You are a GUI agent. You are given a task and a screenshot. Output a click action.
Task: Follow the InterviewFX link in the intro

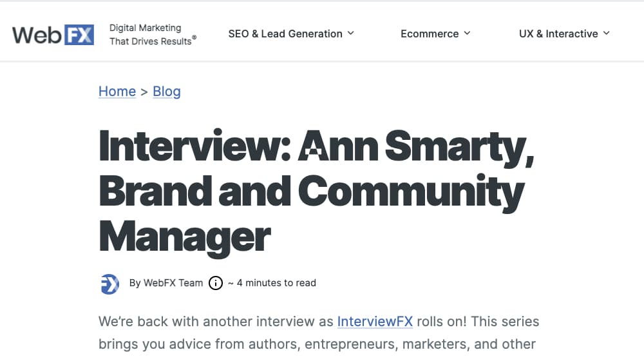375,321
